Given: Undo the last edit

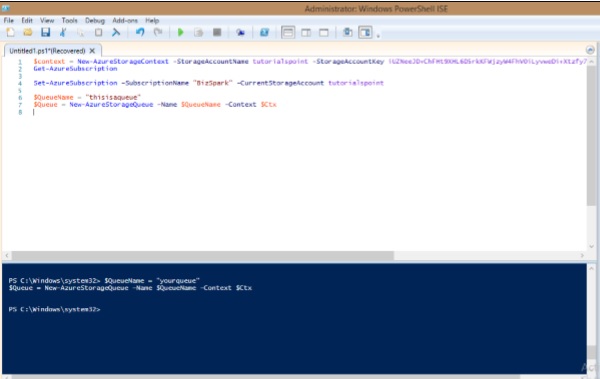Looking at the screenshot, I should tap(140, 33).
